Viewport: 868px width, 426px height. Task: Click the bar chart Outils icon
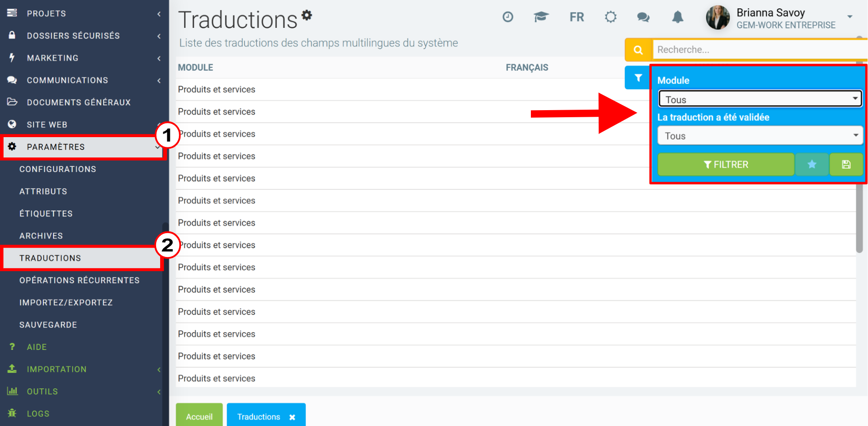pyautogui.click(x=12, y=391)
